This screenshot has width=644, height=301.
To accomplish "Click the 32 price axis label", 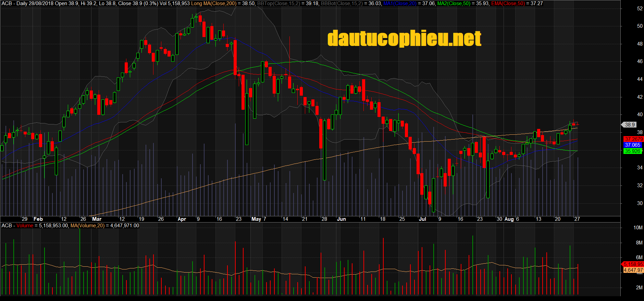I will 640,185.
